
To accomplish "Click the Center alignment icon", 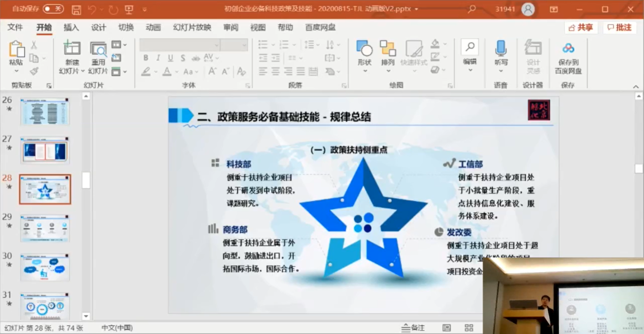I will (275, 71).
